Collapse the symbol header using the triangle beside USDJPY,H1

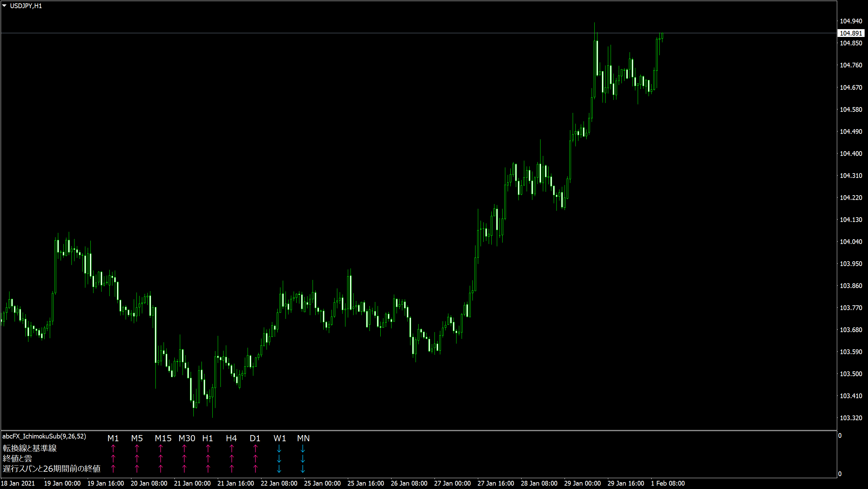coord(5,5)
